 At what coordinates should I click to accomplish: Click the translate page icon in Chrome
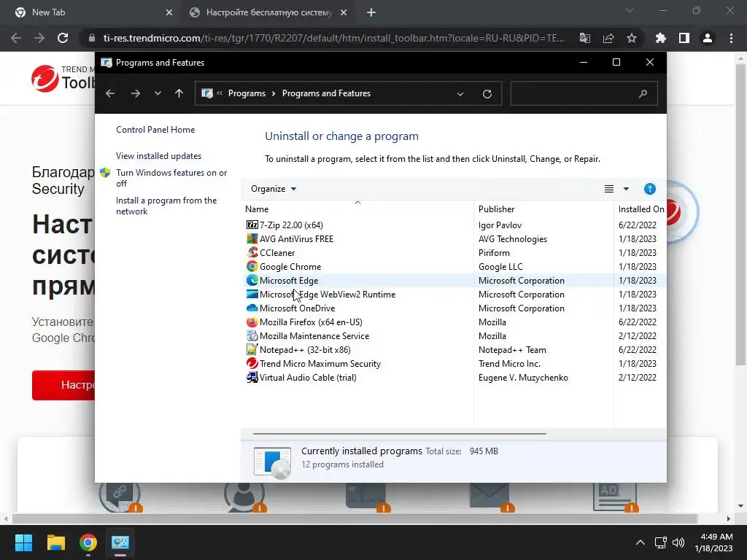[x=585, y=38]
